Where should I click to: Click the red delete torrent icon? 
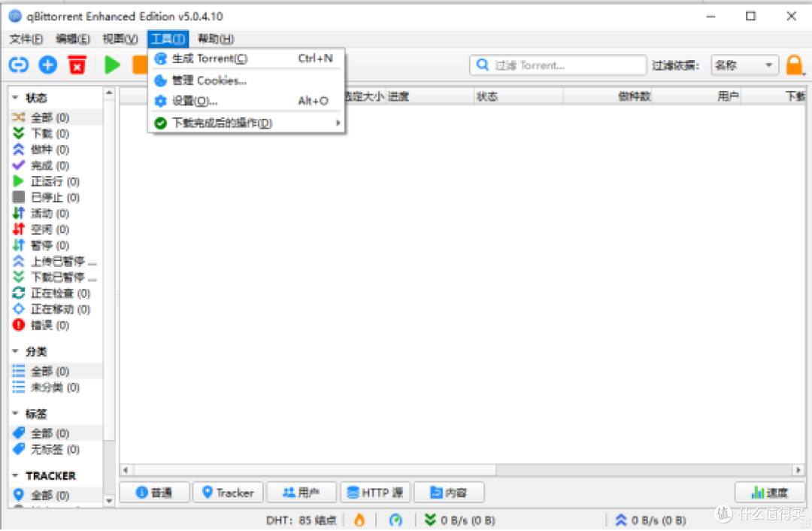(x=77, y=65)
